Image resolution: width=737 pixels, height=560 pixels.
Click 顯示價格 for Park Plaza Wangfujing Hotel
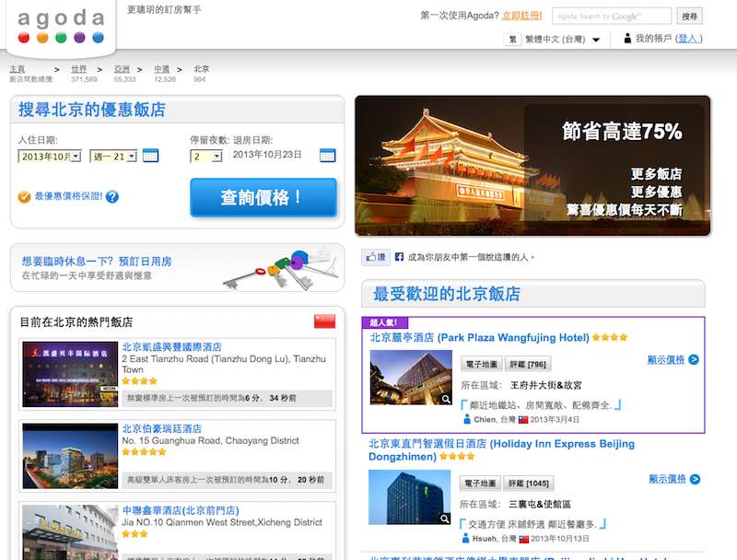(666, 359)
